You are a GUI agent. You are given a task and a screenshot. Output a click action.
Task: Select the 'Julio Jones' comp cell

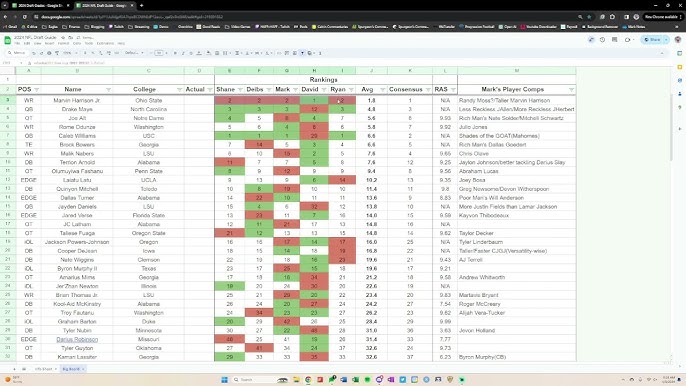click(516, 127)
